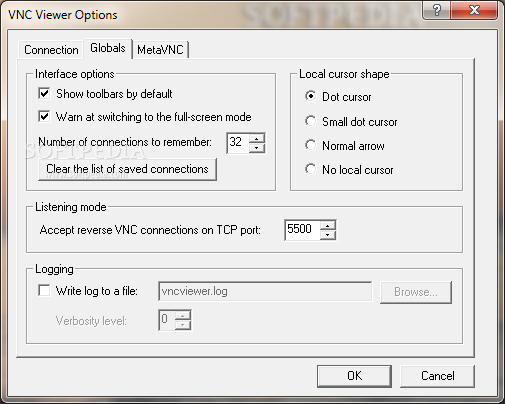Image resolution: width=505 pixels, height=404 pixels.
Task: Enable Write log to a file
Action: coord(44,290)
